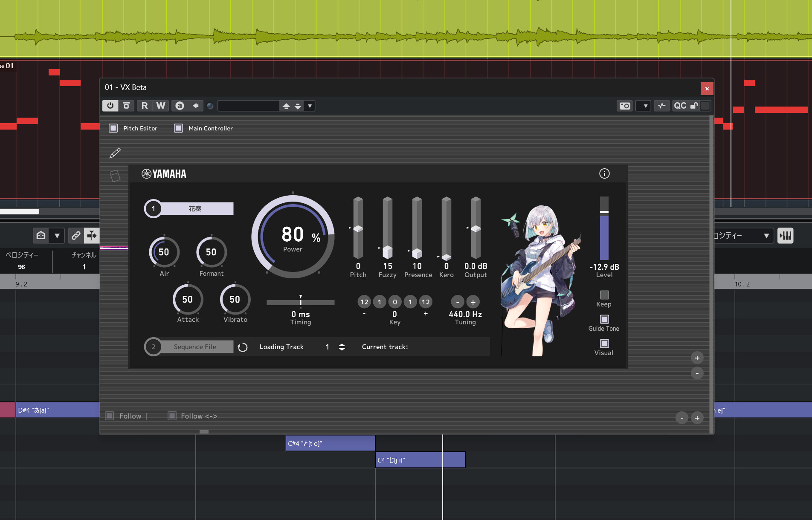
Task: Click the link chain icon in editor toolbar
Action: point(76,235)
